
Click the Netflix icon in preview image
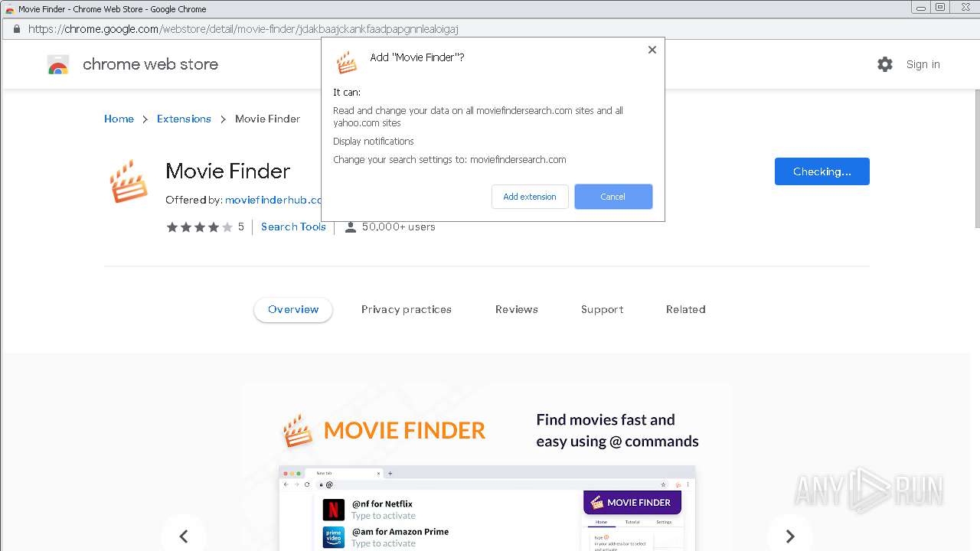pos(334,510)
